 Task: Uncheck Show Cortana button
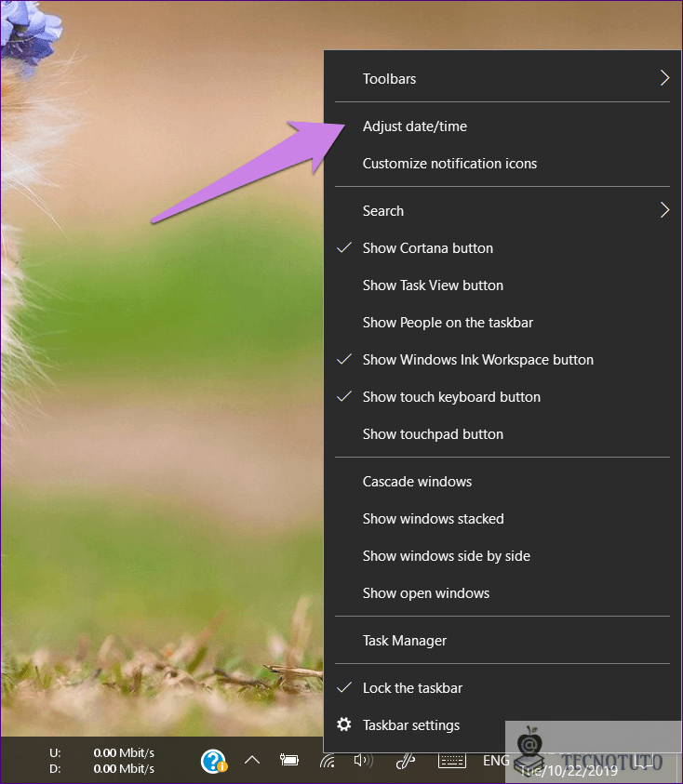(502, 247)
